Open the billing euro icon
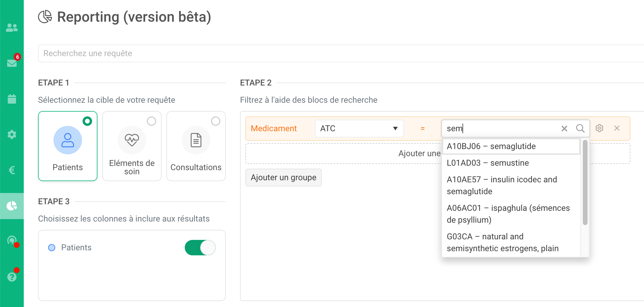Screen dimensions: 644x307 [12, 170]
